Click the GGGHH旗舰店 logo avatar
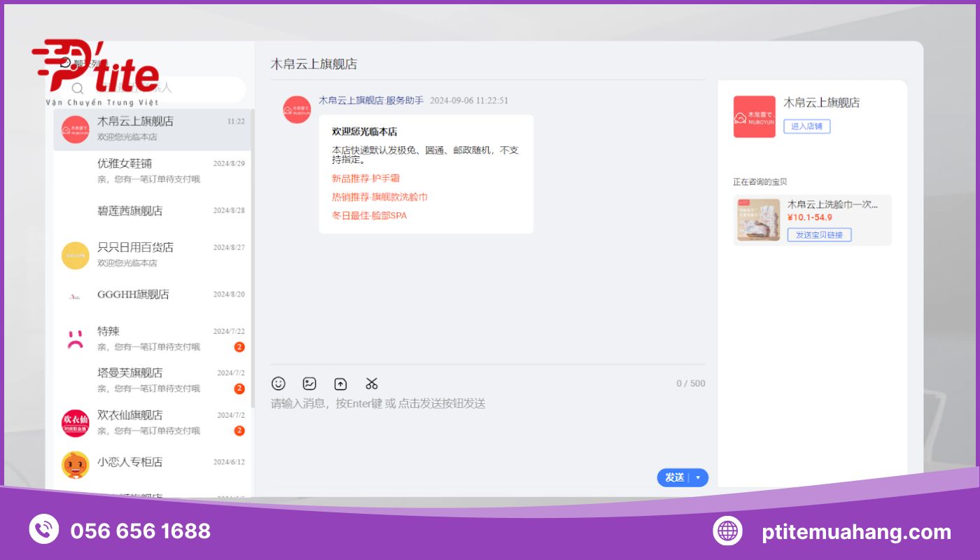The width and height of the screenshot is (980, 560). click(x=75, y=297)
